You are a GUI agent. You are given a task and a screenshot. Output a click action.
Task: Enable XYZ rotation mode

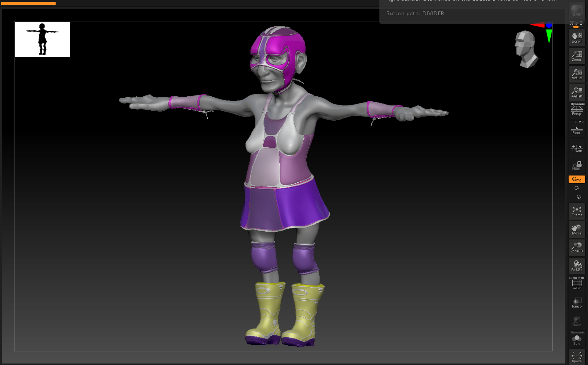coord(577,179)
